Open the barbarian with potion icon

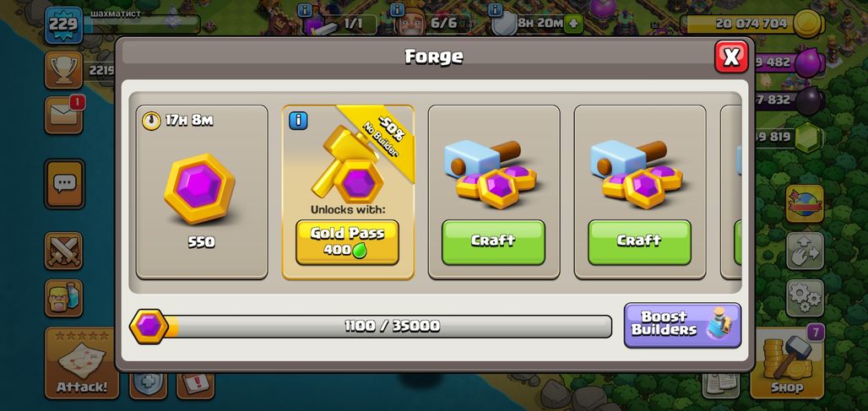(63, 298)
